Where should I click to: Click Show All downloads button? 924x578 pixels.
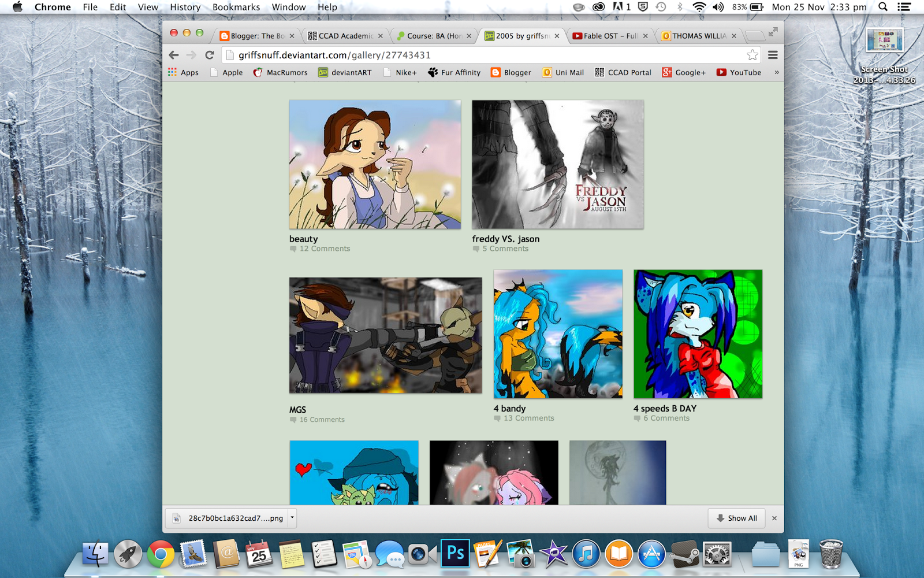pos(736,518)
